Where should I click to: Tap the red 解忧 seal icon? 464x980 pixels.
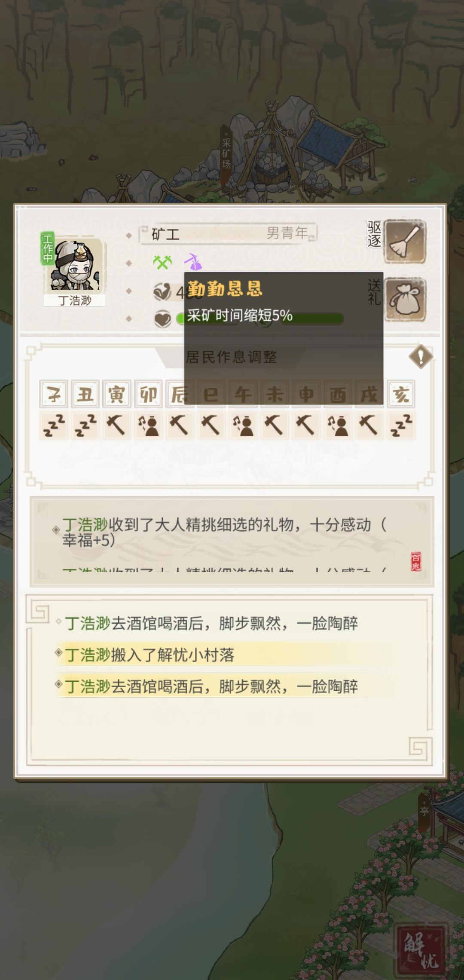point(421,949)
